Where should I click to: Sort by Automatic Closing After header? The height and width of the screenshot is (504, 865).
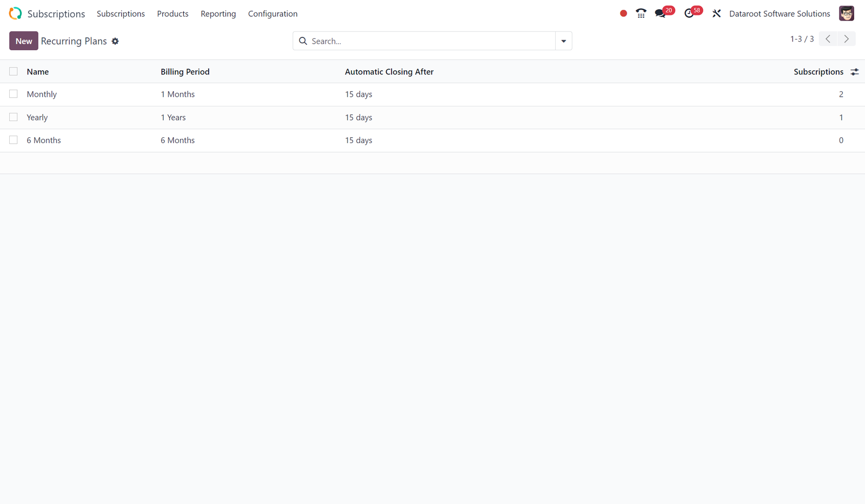(389, 72)
